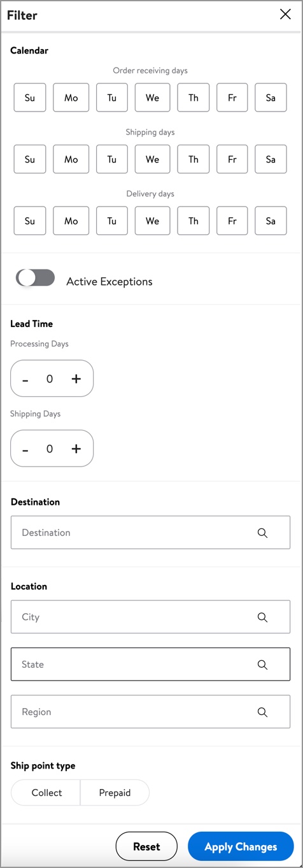
Task: Toggle the Active Exceptions switch
Action: [36, 278]
